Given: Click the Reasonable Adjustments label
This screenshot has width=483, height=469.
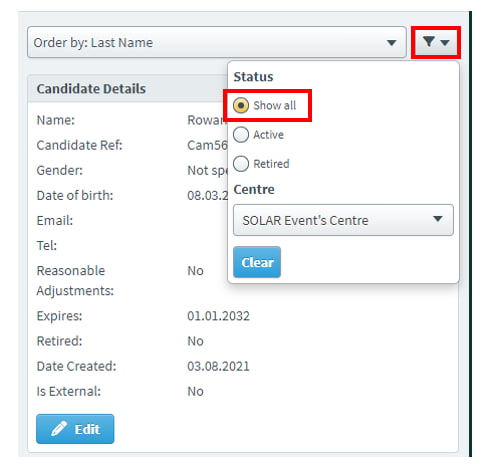Looking at the screenshot, I should (75, 281).
